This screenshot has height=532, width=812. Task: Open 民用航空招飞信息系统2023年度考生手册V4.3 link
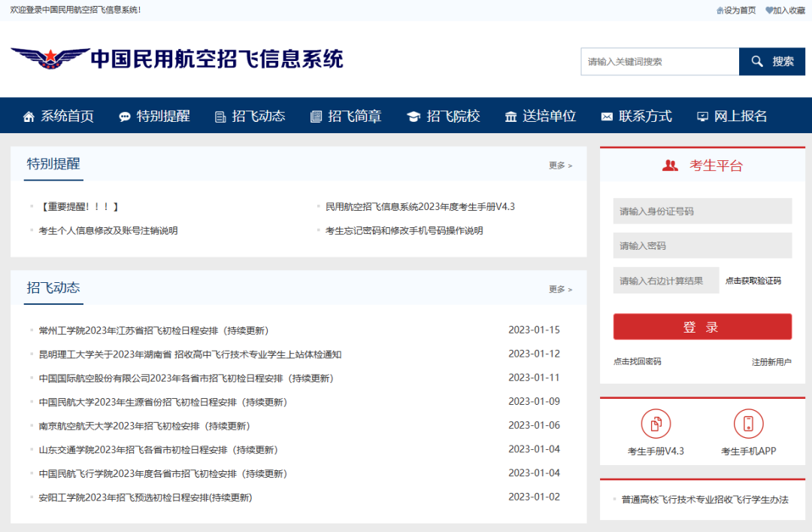pos(420,207)
